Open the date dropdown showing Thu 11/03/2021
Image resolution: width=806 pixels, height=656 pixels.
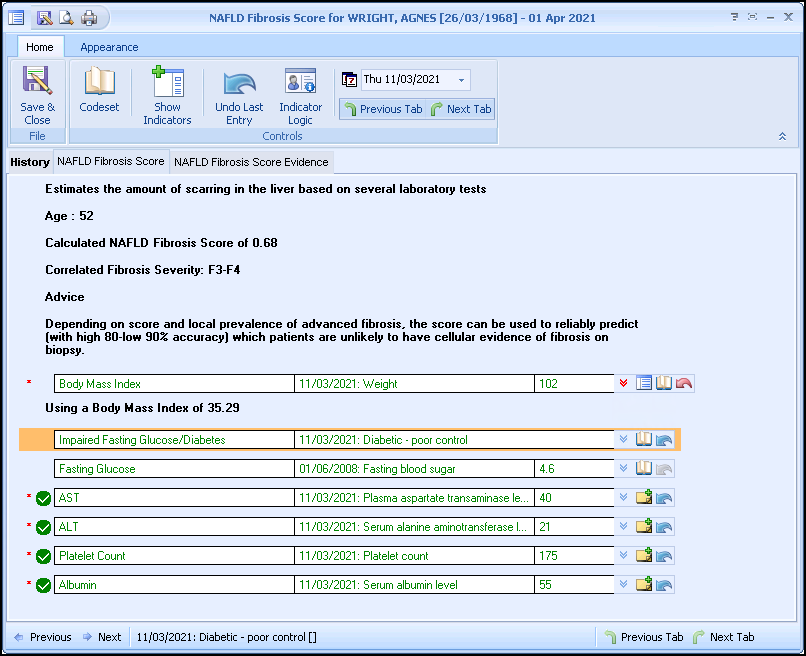point(461,80)
